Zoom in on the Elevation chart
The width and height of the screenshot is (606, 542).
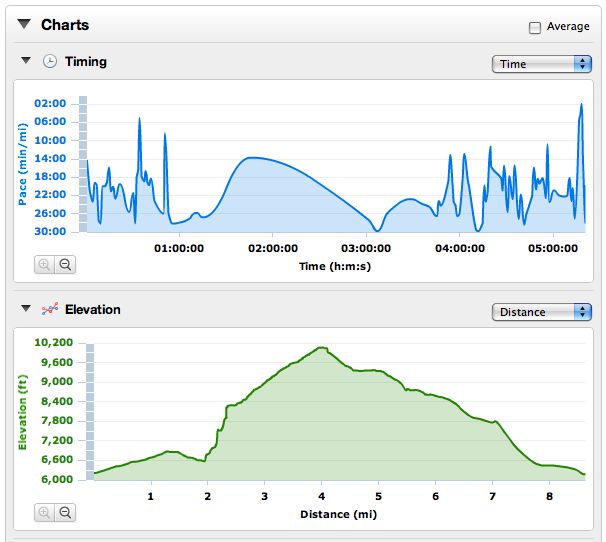[x=45, y=512]
